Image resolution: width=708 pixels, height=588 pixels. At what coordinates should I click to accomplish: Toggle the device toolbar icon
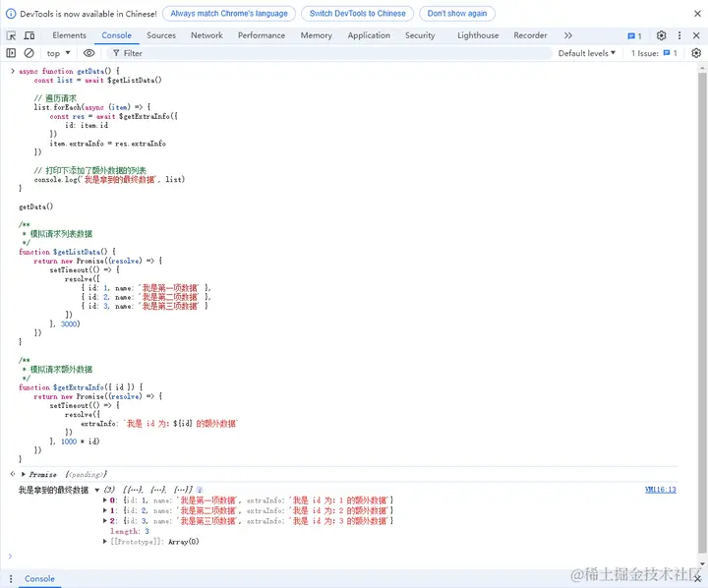[29, 35]
